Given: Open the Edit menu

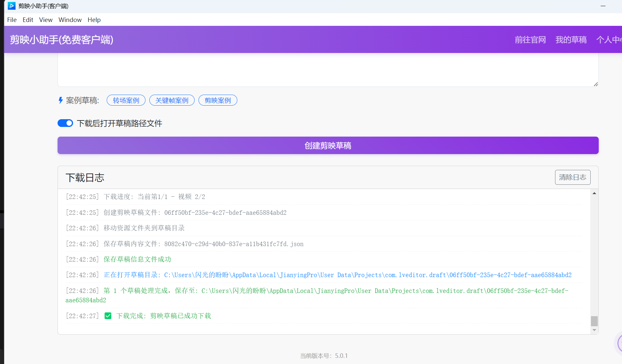Looking at the screenshot, I should click(28, 20).
